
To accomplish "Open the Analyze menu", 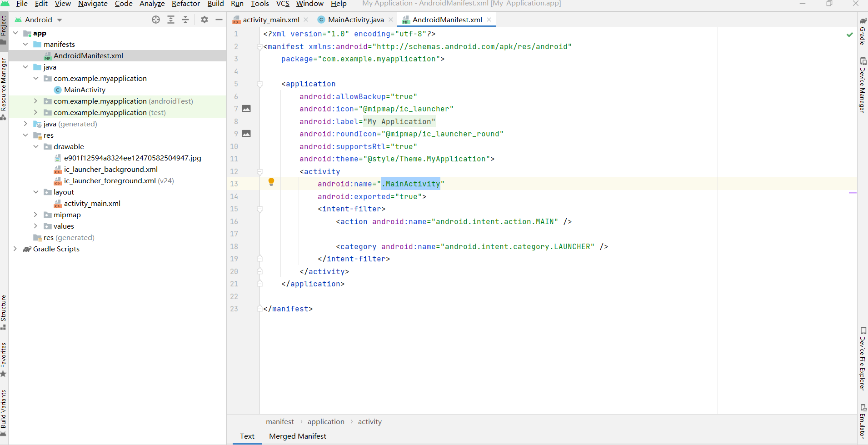I will (152, 4).
